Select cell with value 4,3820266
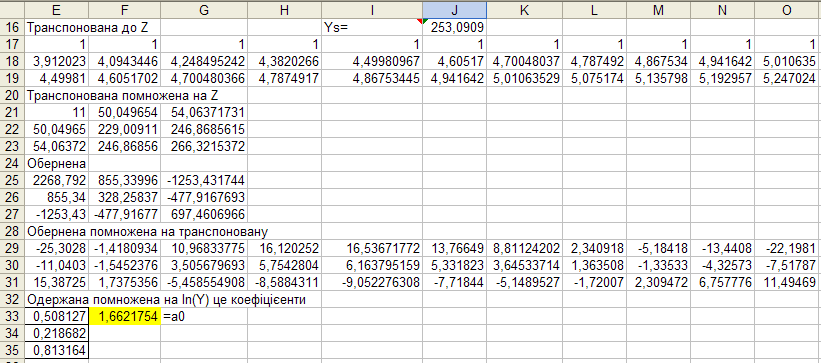Viewport: 821px width, 363px height. click(284, 61)
